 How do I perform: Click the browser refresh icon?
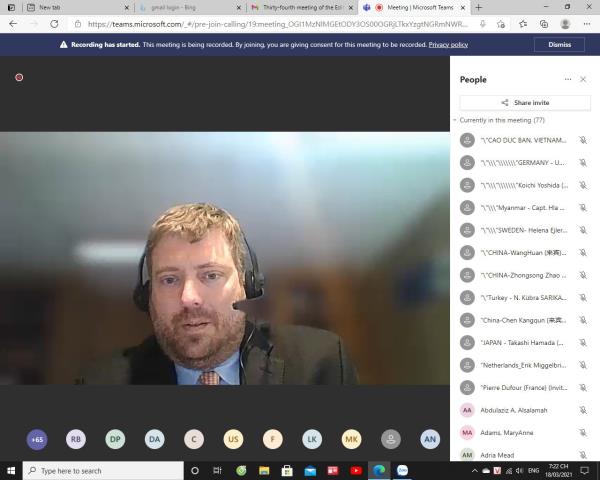(x=54, y=24)
